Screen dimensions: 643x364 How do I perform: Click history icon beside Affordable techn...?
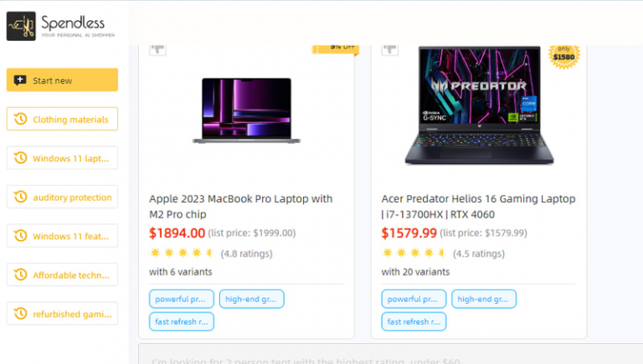(20, 274)
